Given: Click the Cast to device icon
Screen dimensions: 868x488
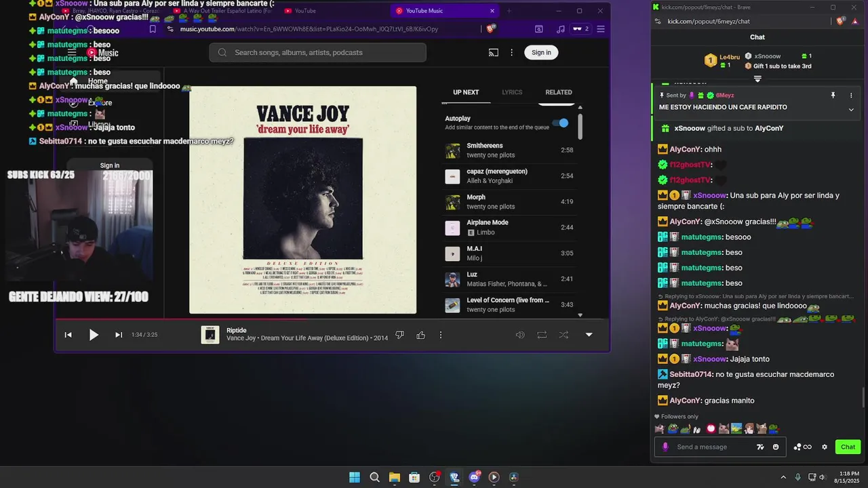Looking at the screenshot, I should (494, 52).
